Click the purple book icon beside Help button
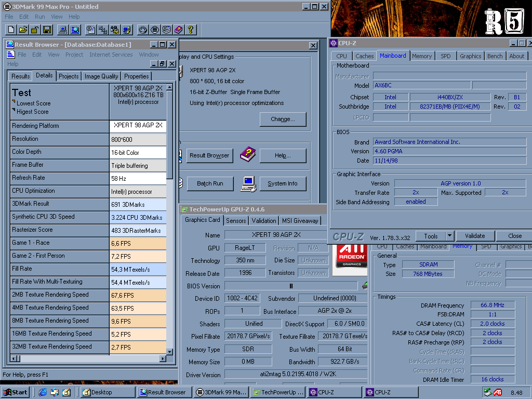The width and height of the screenshot is (532, 399). click(x=248, y=154)
